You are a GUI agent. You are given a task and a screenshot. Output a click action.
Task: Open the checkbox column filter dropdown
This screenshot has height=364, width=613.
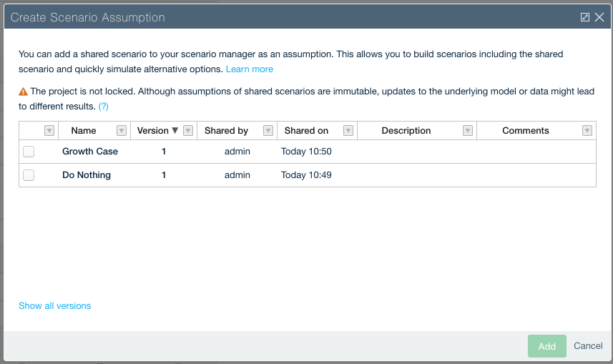coord(49,131)
